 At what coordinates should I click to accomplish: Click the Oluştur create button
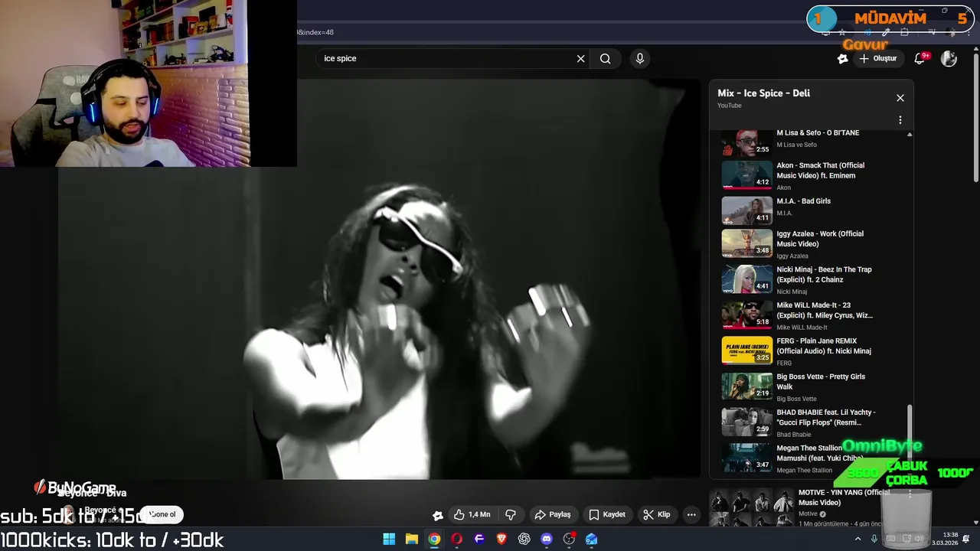point(877,59)
